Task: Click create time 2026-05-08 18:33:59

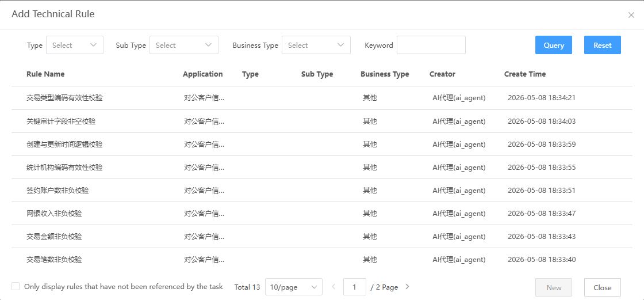Action: point(542,145)
